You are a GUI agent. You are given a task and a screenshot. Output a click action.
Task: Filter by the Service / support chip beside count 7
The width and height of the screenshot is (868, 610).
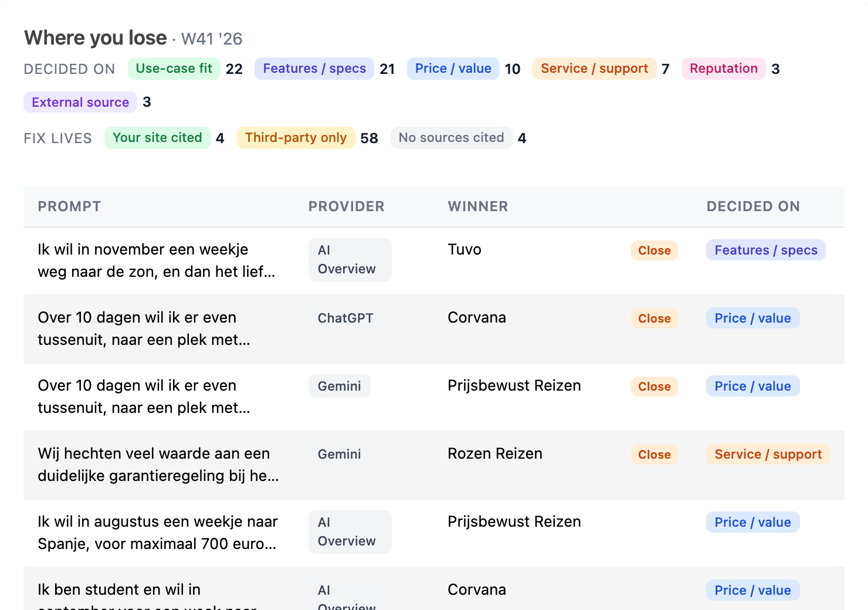tap(595, 69)
